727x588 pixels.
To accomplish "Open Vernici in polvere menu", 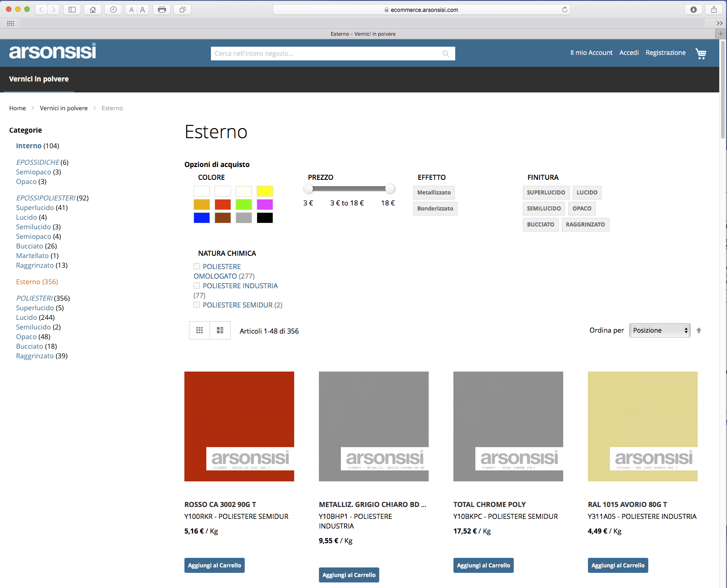I will (39, 79).
